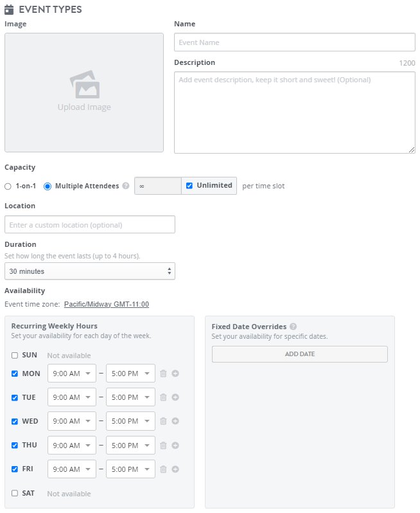Click the 'Recurring Weekly Hours' heading
This screenshot has width=420, height=513.
pyautogui.click(x=54, y=326)
